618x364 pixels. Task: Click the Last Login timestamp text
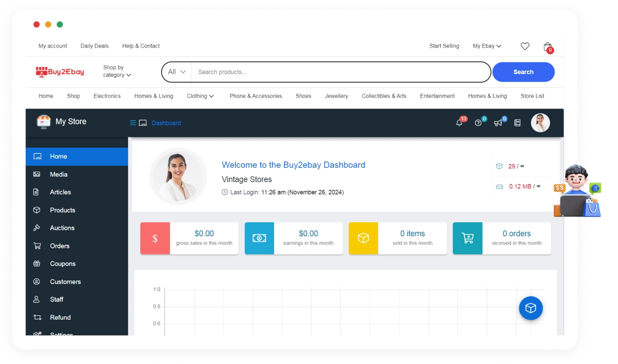pos(287,192)
